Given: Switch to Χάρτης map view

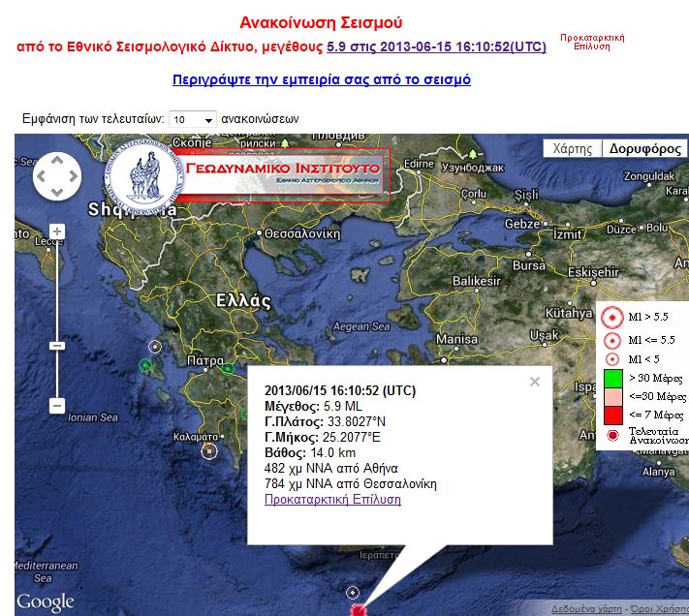Looking at the screenshot, I should tap(572, 149).
